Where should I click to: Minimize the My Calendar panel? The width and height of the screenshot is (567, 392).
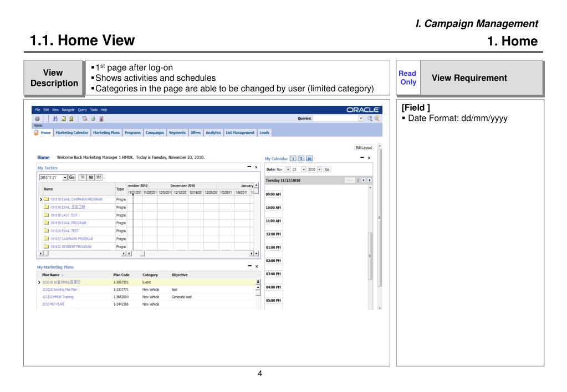click(362, 158)
